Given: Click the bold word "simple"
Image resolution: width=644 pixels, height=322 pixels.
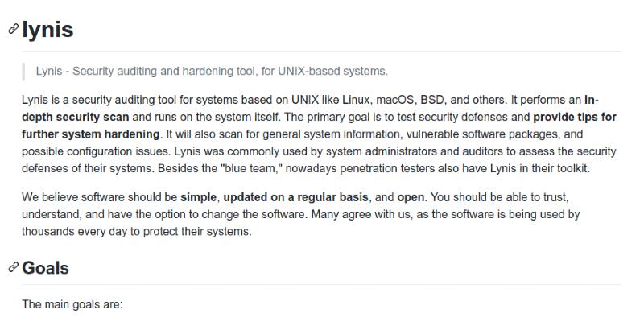Looking at the screenshot, I should tap(198, 196).
